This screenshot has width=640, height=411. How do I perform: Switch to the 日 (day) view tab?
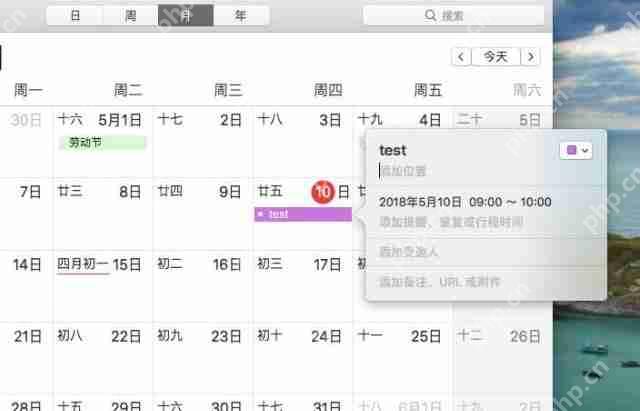[x=75, y=16]
